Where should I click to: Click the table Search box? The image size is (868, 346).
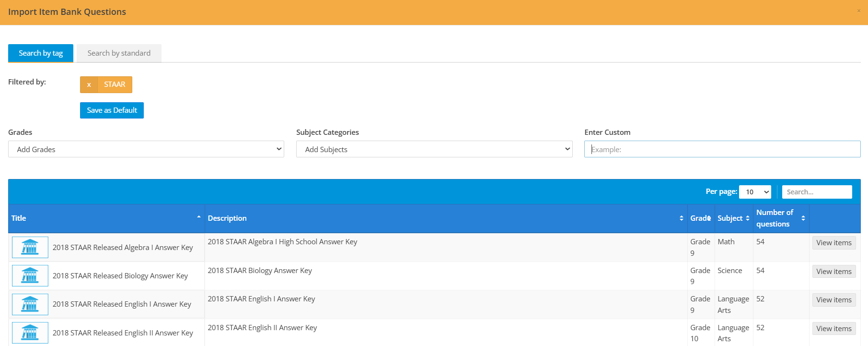pyautogui.click(x=817, y=192)
